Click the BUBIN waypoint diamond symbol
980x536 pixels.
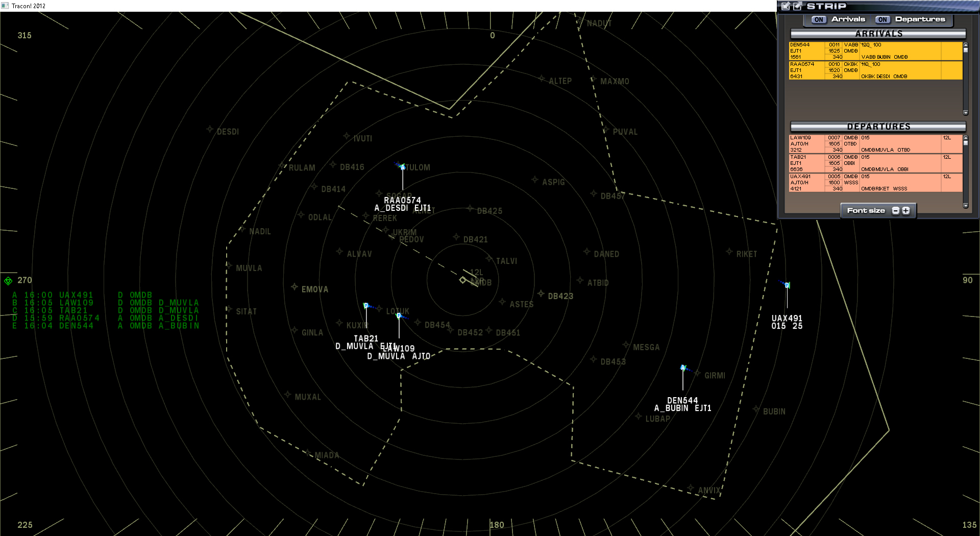pyautogui.click(x=757, y=408)
